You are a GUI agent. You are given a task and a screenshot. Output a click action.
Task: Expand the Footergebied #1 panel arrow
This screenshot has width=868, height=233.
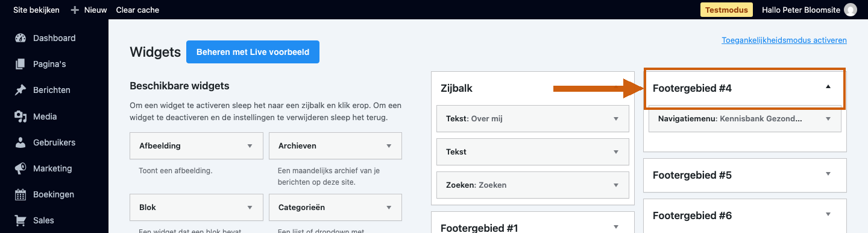pos(616,226)
